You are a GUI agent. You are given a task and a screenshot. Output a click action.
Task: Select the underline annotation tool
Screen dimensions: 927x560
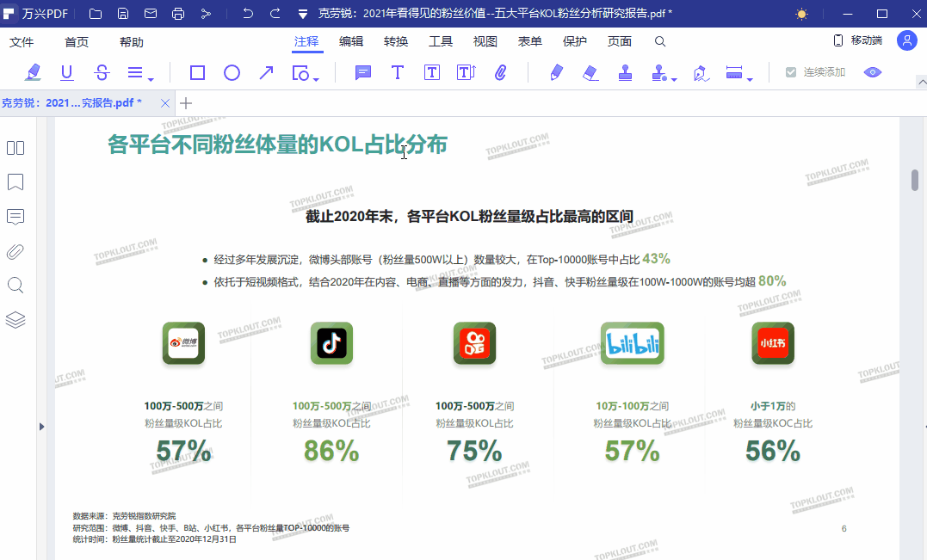coord(67,72)
